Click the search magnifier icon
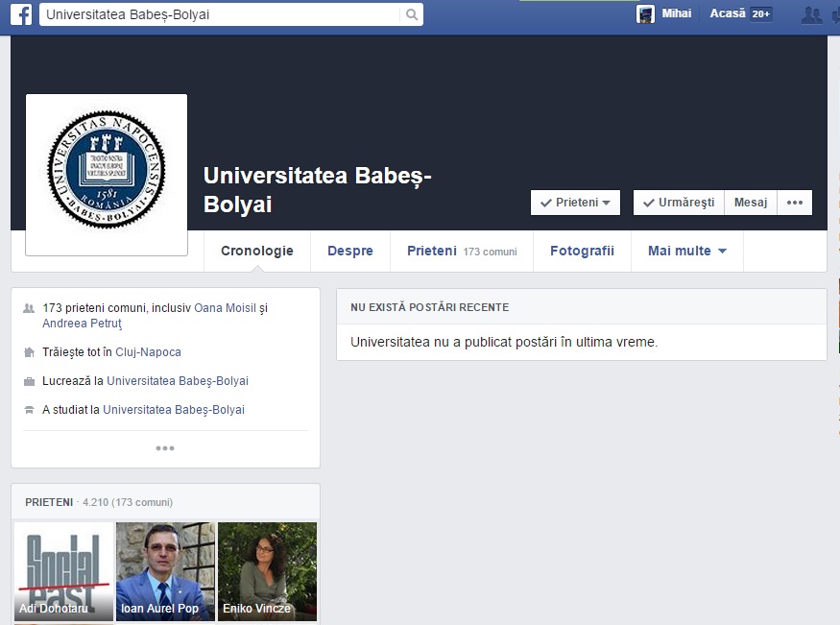This screenshot has width=840, height=625. pyautogui.click(x=412, y=14)
